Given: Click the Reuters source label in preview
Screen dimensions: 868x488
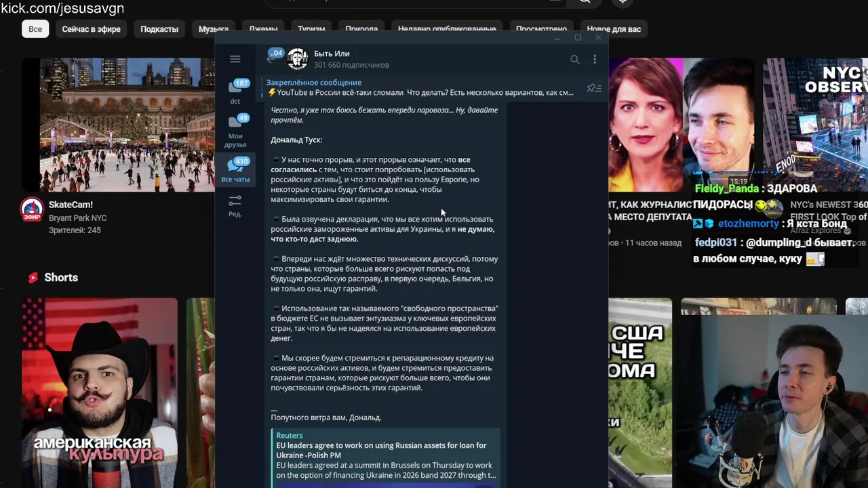Looking at the screenshot, I should pyautogui.click(x=290, y=436).
